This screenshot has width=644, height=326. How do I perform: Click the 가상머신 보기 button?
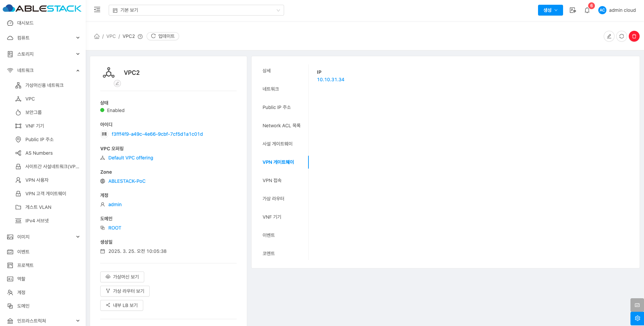(x=122, y=277)
